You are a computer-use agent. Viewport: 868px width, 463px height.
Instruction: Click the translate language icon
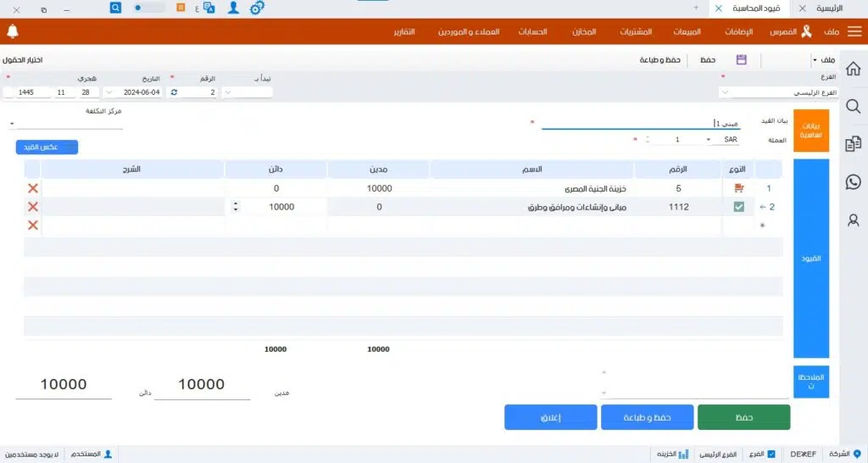[210, 8]
